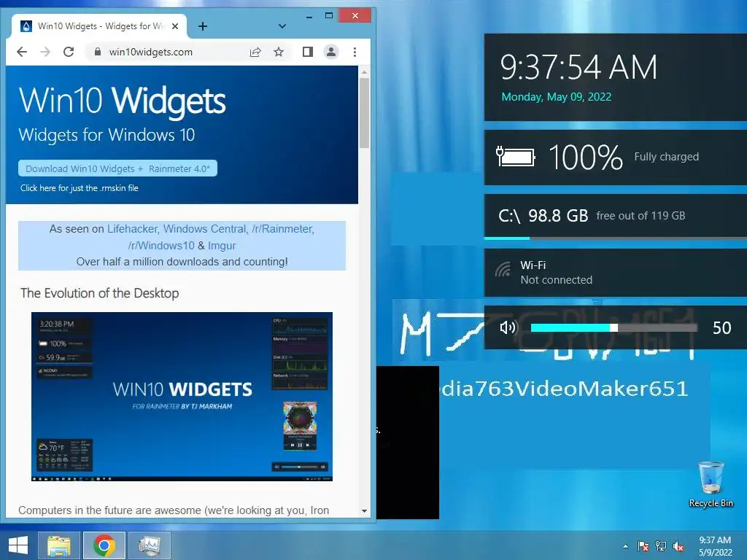Click the speaker icon in volume widget
Screen dimensions: 747x560
coord(508,327)
